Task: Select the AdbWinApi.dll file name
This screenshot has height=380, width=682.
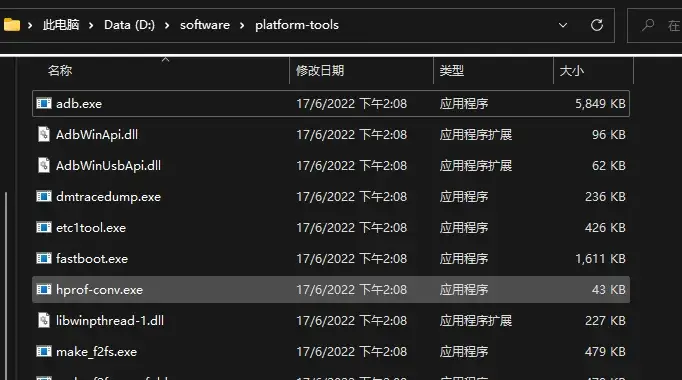Action: (97, 134)
